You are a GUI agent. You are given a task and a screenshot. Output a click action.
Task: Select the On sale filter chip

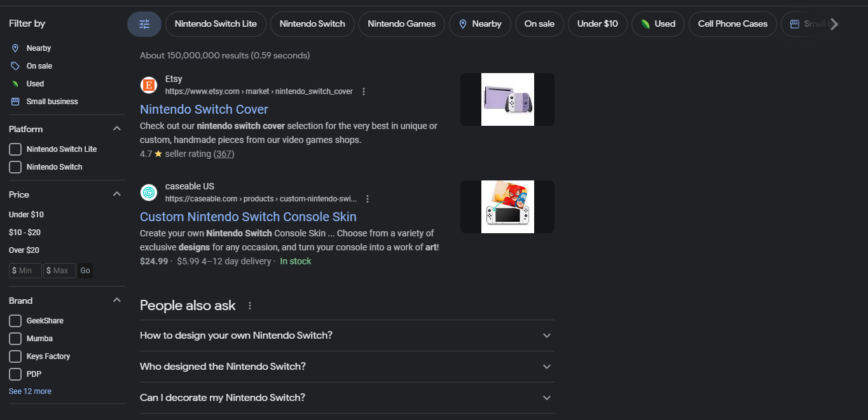click(539, 24)
